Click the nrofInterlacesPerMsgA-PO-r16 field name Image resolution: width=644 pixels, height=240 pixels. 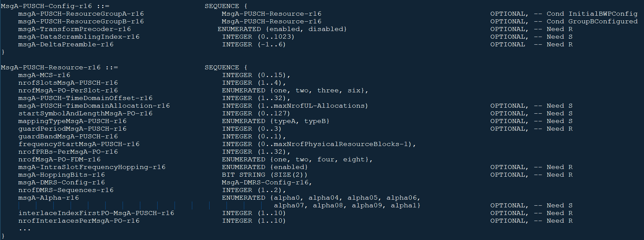[79, 221]
